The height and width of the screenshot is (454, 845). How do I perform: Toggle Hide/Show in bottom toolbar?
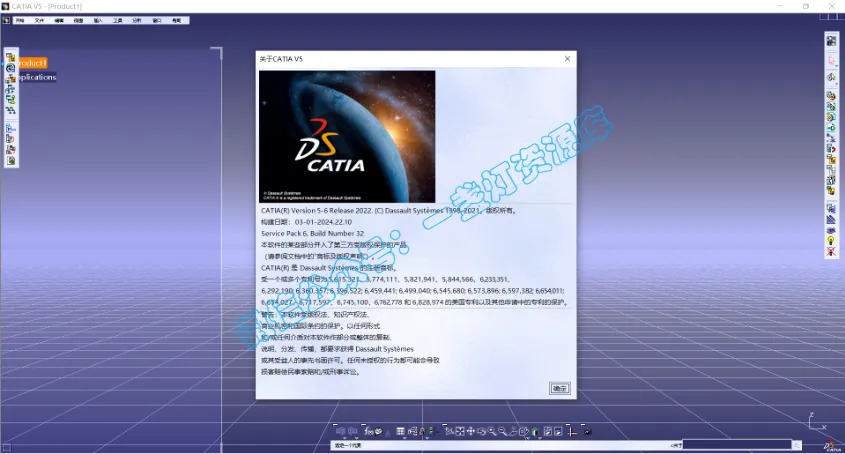(x=548, y=431)
